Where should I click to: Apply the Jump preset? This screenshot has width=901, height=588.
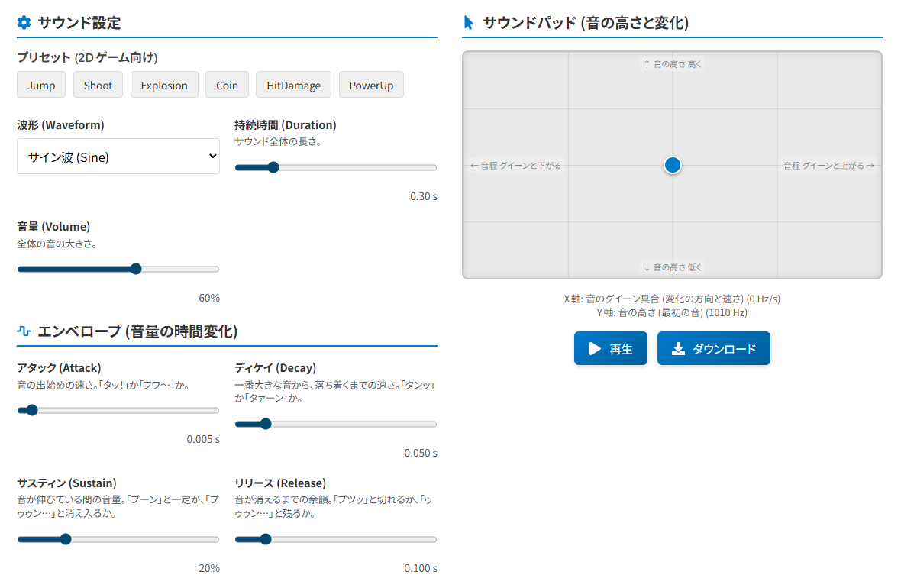(41, 86)
